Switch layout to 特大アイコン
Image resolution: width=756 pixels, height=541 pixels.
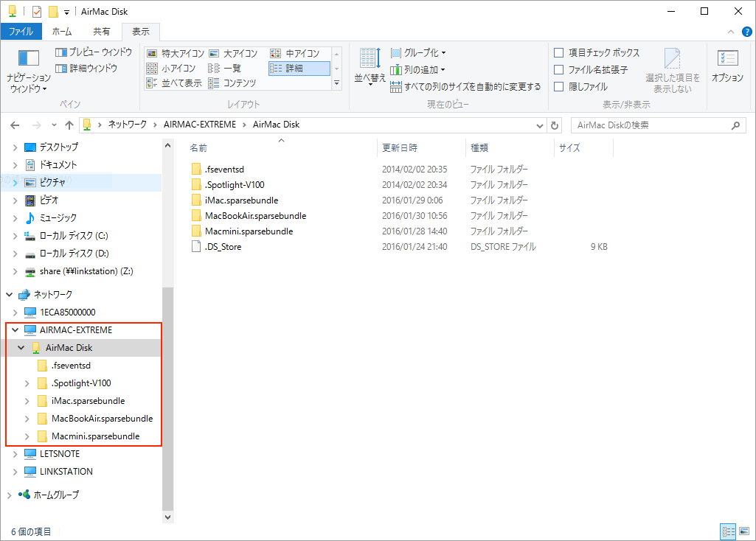176,54
